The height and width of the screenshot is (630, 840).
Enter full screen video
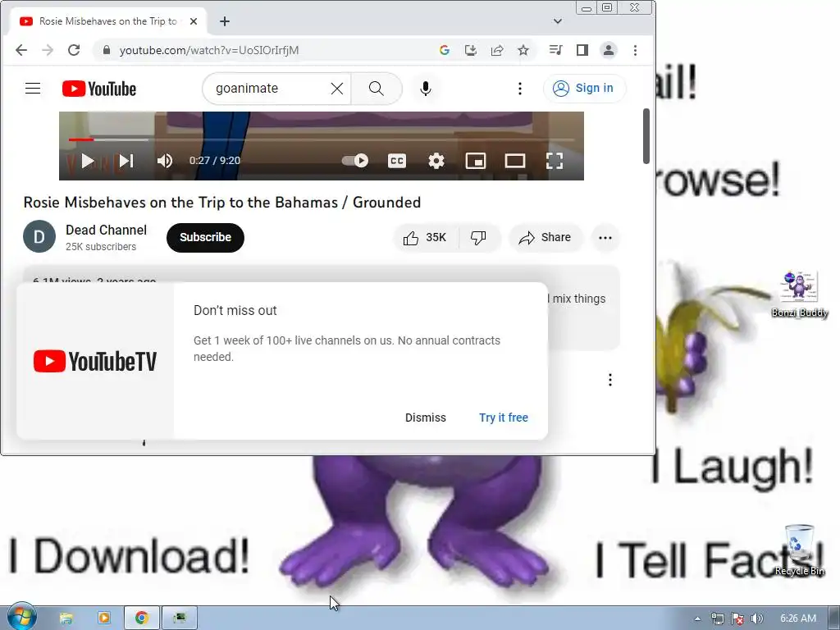pyautogui.click(x=555, y=161)
